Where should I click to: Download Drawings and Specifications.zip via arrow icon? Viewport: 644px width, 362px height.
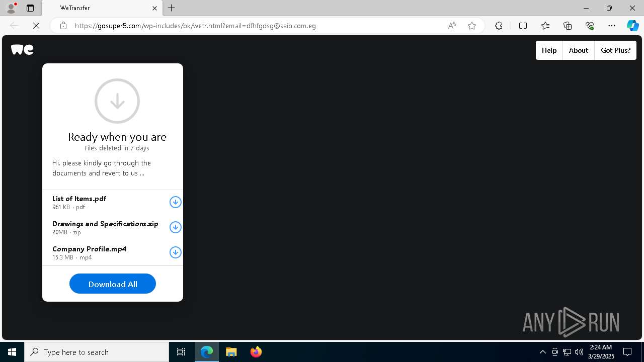click(175, 227)
